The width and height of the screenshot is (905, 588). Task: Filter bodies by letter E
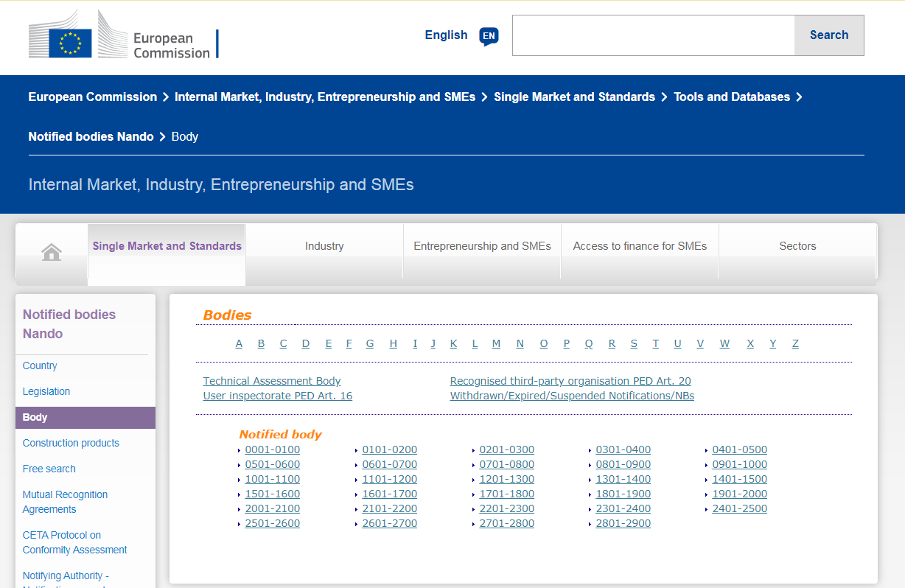(x=329, y=343)
